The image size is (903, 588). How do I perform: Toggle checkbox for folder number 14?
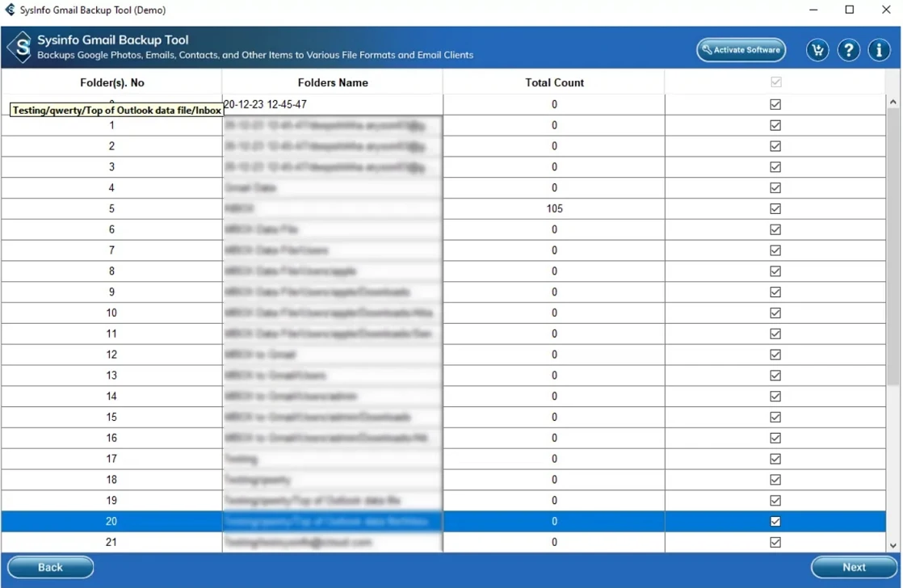(x=775, y=397)
